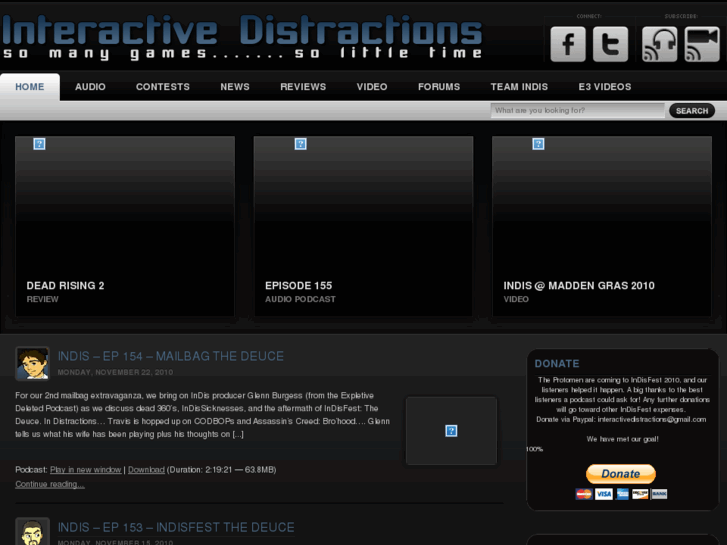727x545 pixels.
Task: Click the interactivedistractions@gmail.com PayPal address
Action: pos(652,419)
